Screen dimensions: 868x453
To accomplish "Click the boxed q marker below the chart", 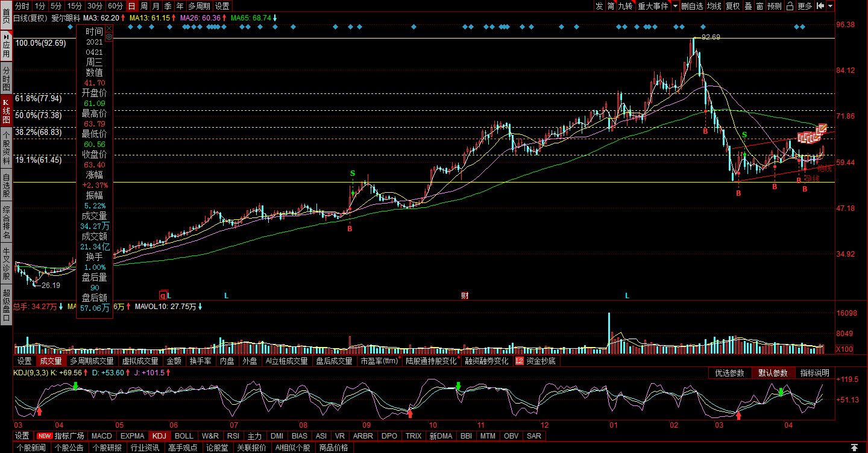I will click(162, 295).
